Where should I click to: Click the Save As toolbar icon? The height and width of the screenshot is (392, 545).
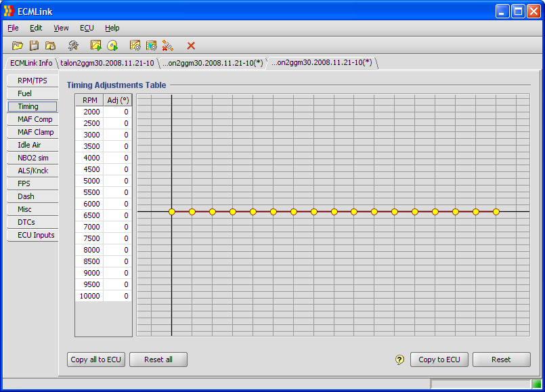[51, 45]
